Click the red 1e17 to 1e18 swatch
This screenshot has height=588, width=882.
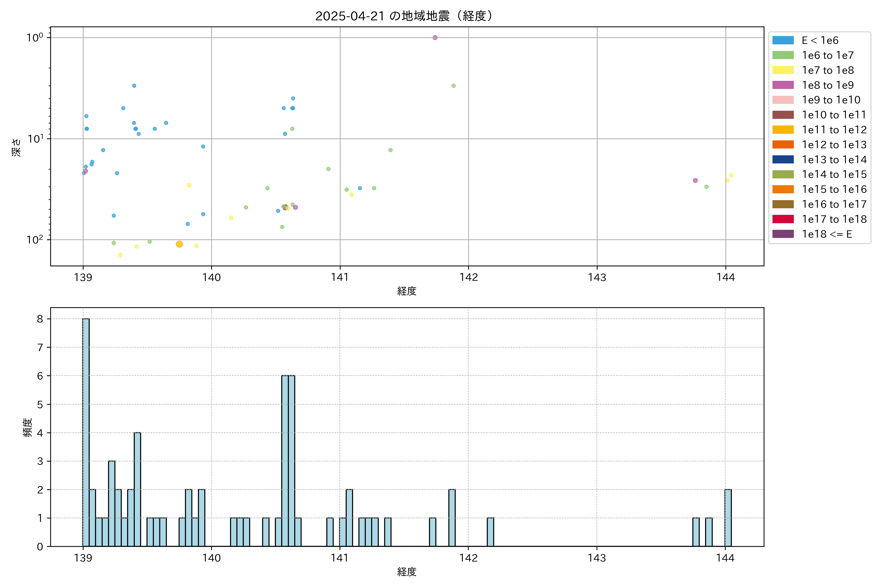(783, 219)
